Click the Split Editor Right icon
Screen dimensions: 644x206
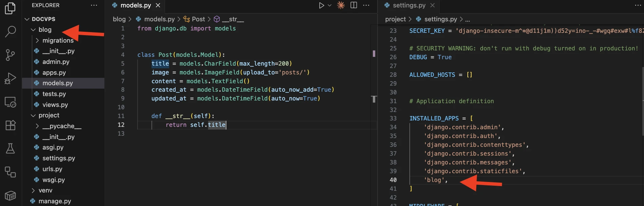click(x=354, y=5)
